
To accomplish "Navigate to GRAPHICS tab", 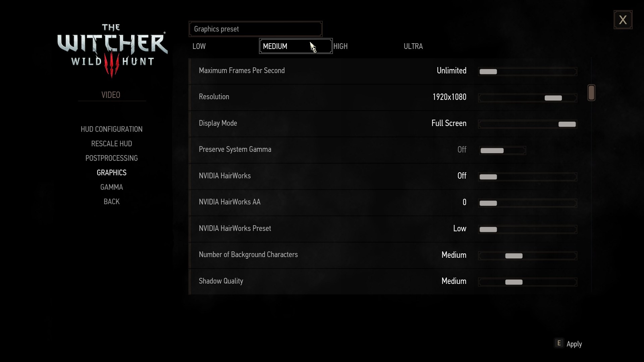I will (x=111, y=172).
